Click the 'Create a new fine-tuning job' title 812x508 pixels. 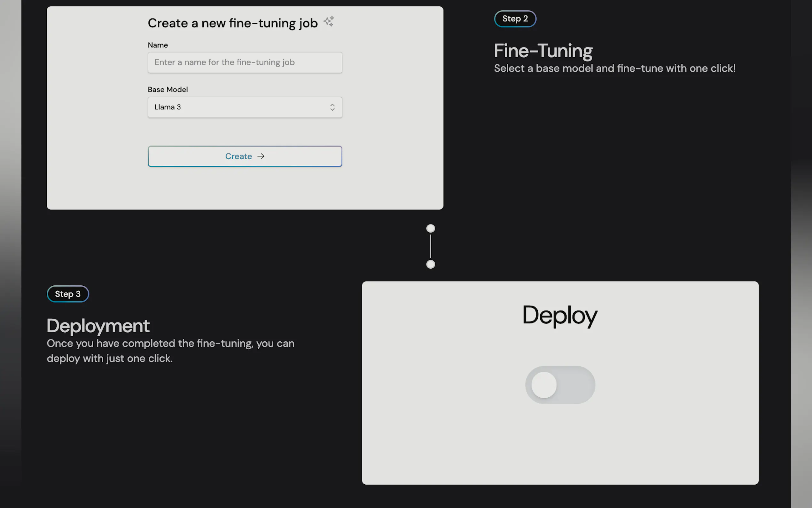tap(233, 23)
